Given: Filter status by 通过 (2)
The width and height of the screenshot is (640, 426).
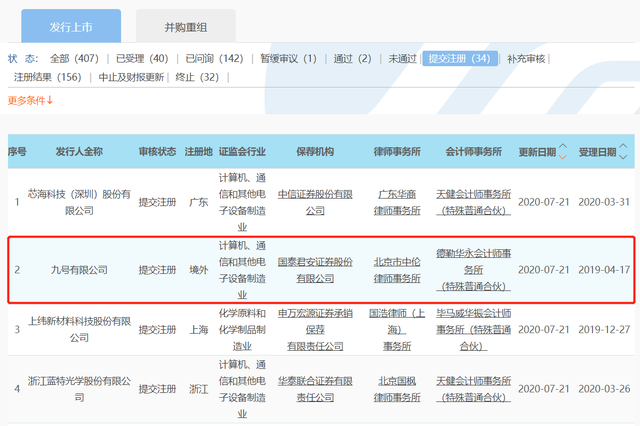Looking at the screenshot, I should (352, 59).
